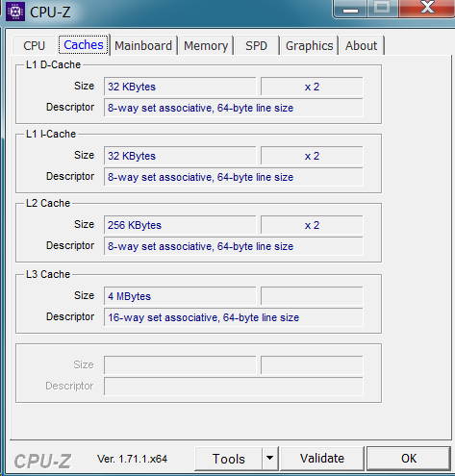The width and height of the screenshot is (455, 476).
Task: Select the Mainboard tab
Action: pos(143,46)
